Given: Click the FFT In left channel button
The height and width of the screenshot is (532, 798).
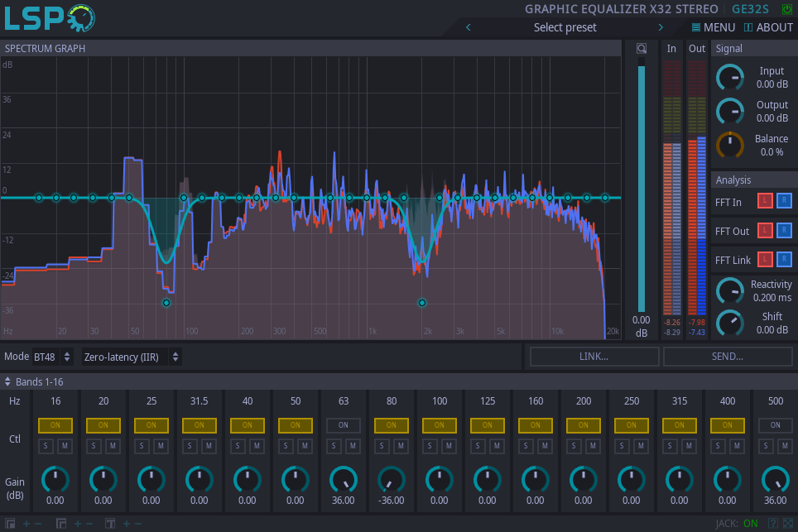Looking at the screenshot, I should pyautogui.click(x=765, y=202).
